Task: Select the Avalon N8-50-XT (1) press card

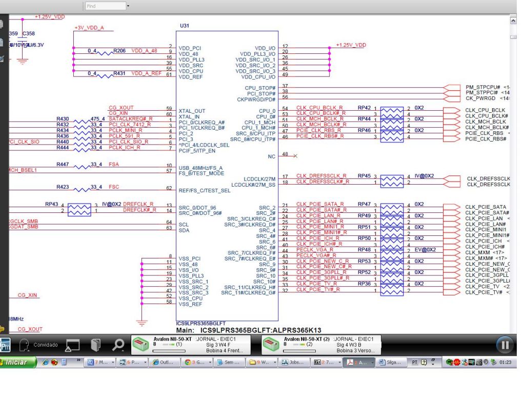Action: point(191,345)
